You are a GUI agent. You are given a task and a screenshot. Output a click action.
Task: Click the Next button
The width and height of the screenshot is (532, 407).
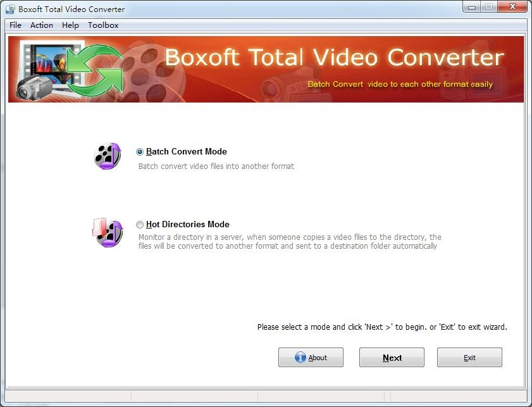click(392, 358)
